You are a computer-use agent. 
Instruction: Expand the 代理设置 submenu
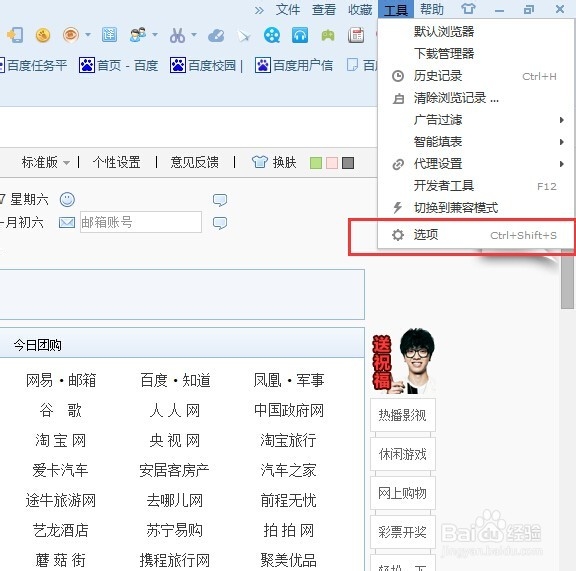476,164
